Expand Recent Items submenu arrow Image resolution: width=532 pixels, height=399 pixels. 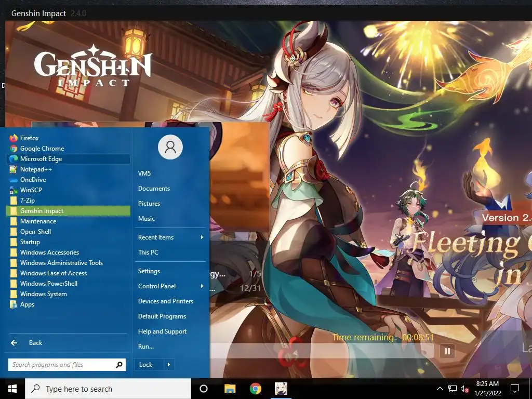[202, 237]
